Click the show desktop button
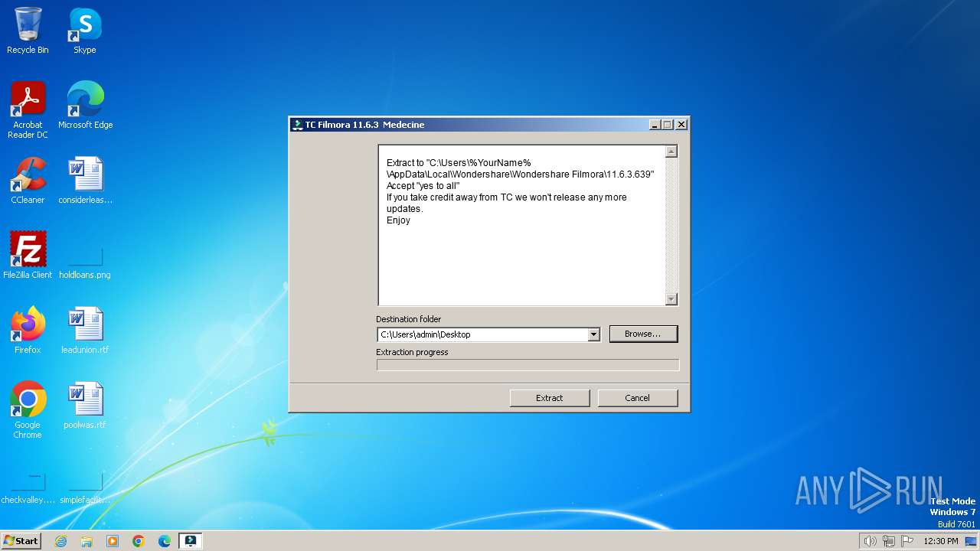The height and width of the screenshot is (551, 980). tap(971, 541)
